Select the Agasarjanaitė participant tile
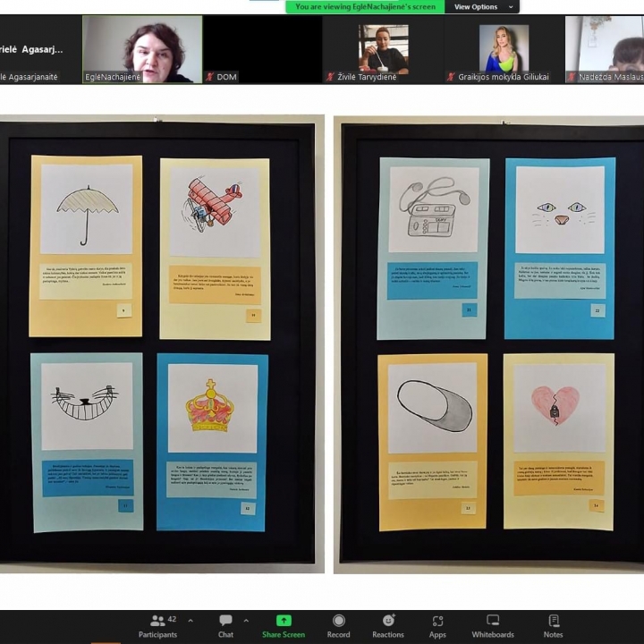This screenshot has height=644, width=644. pos(40,49)
